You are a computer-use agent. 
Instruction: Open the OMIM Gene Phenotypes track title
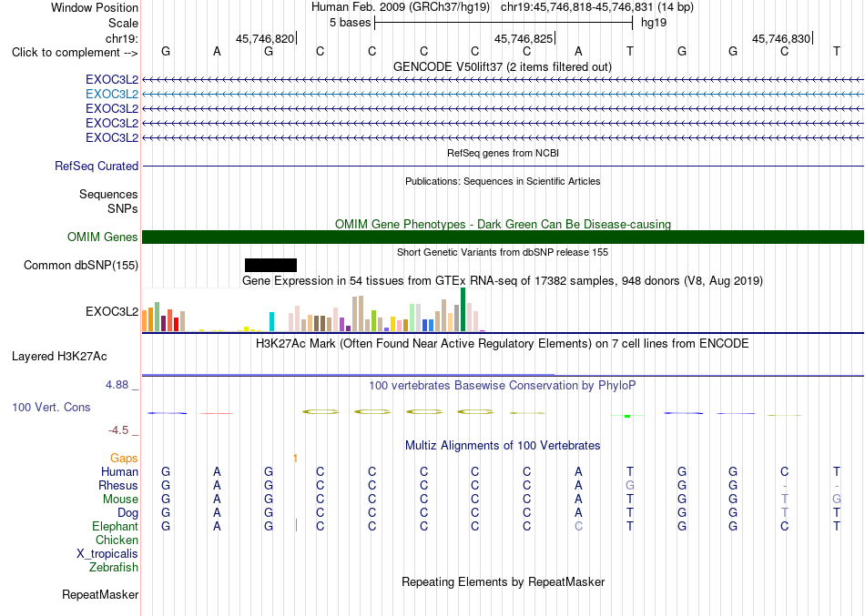[x=503, y=224]
